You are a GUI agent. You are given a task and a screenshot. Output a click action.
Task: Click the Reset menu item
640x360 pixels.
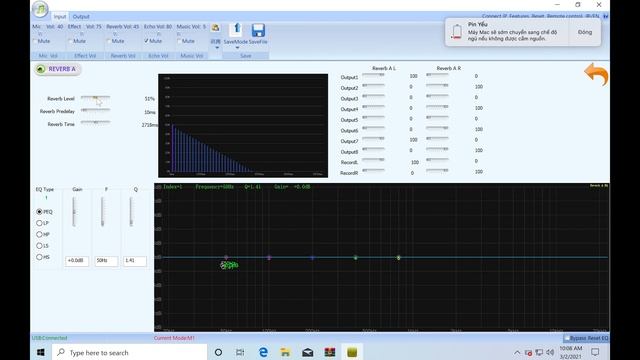(538, 16)
